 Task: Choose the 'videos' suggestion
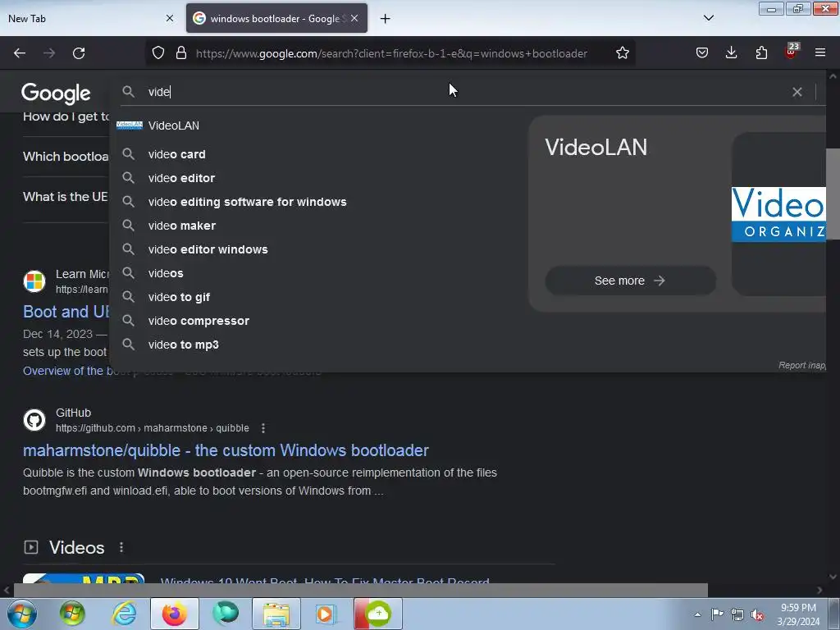316,273
